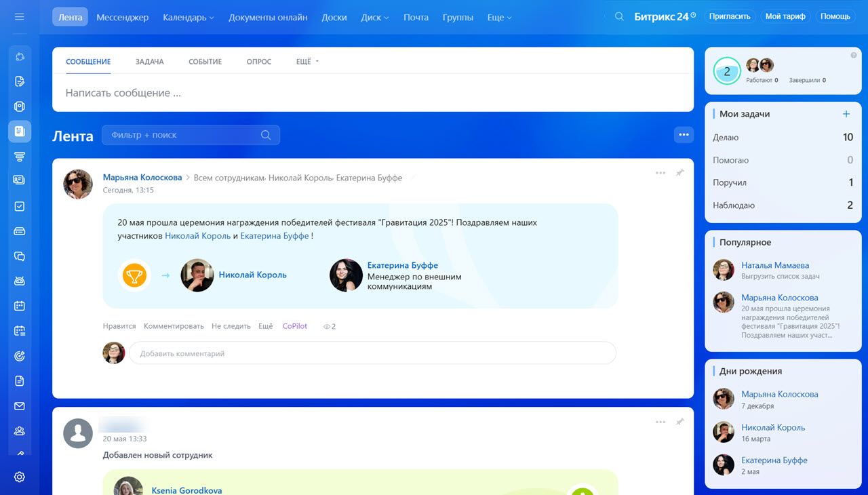The height and width of the screenshot is (495, 868).
Task: Click the active feed icon in sidebar
Action: click(20, 131)
